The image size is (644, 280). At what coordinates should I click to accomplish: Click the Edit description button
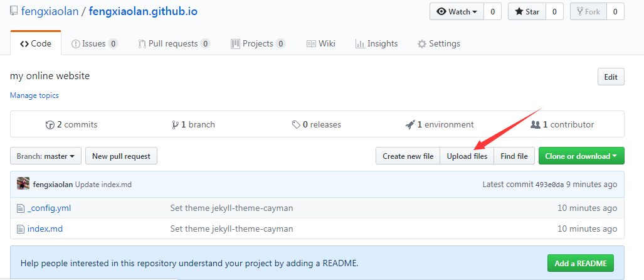tap(611, 77)
